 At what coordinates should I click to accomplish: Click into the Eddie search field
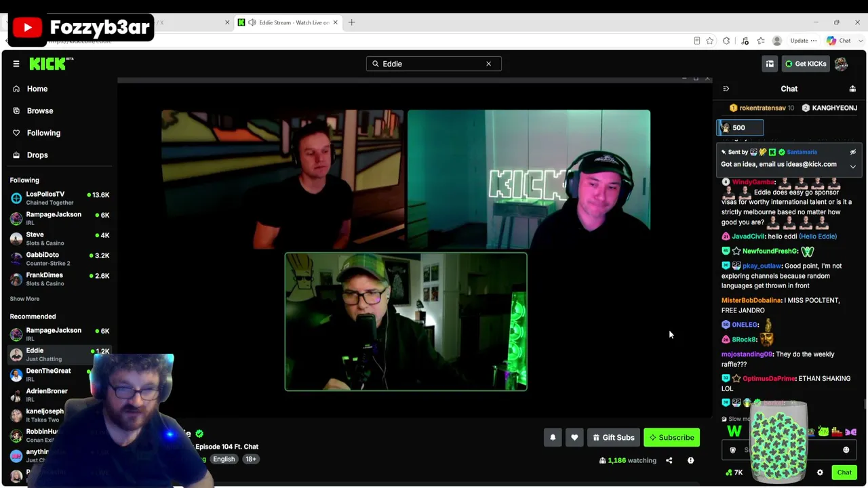(433, 64)
